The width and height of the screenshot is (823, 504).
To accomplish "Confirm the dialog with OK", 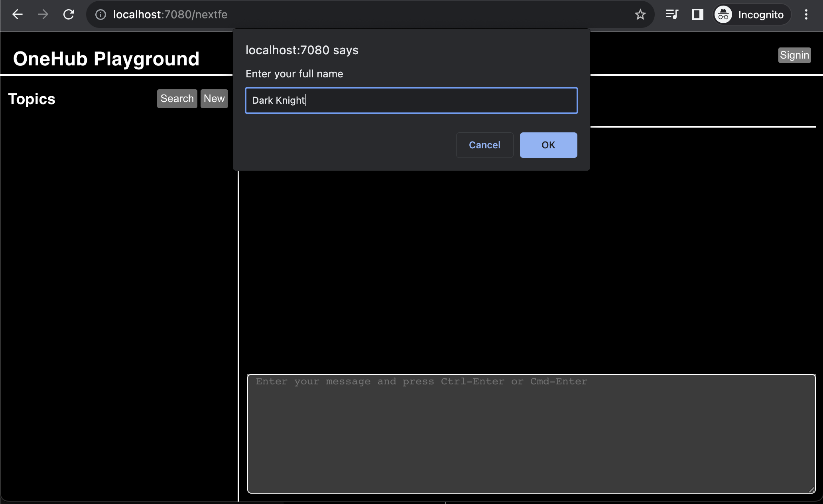I will tap(548, 145).
